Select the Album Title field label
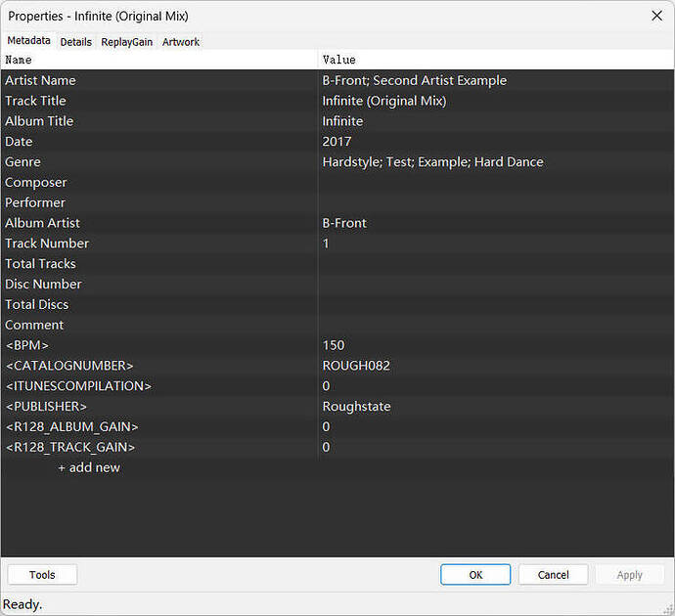675x616 pixels. (x=39, y=121)
